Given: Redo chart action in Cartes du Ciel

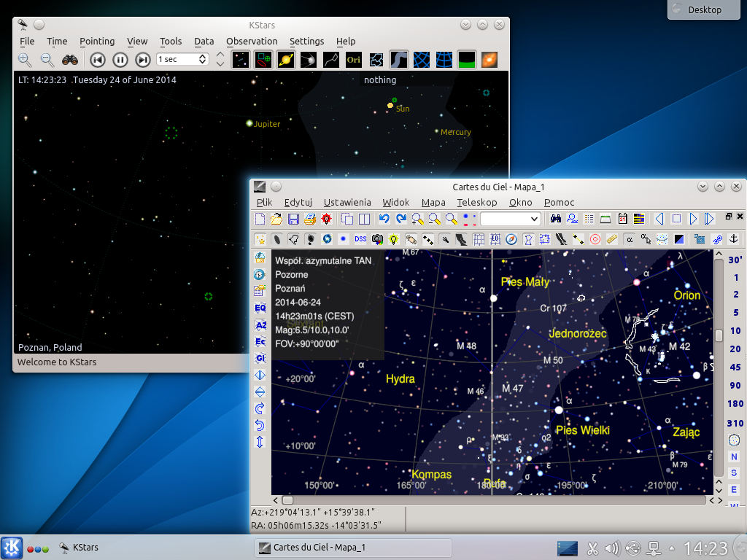Looking at the screenshot, I should [401, 219].
